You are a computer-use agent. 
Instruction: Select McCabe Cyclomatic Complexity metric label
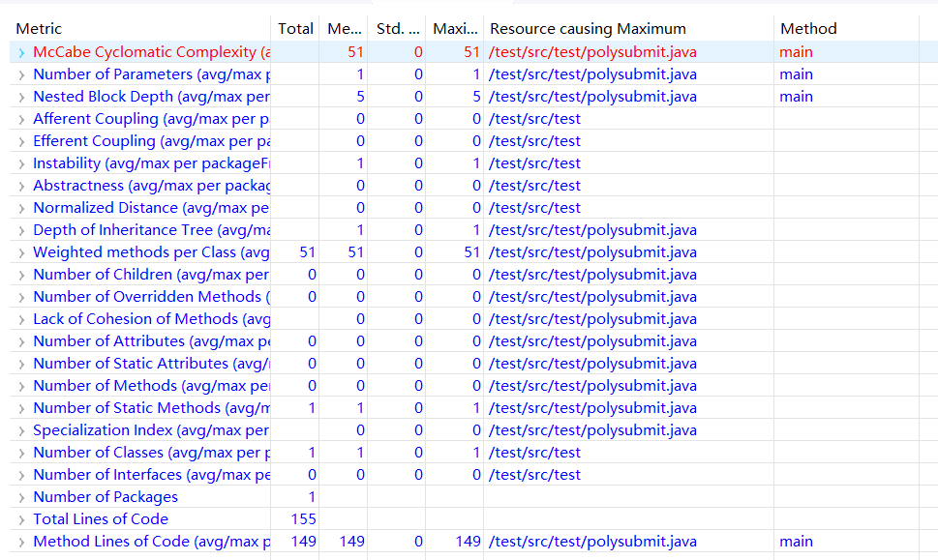(151, 52)
